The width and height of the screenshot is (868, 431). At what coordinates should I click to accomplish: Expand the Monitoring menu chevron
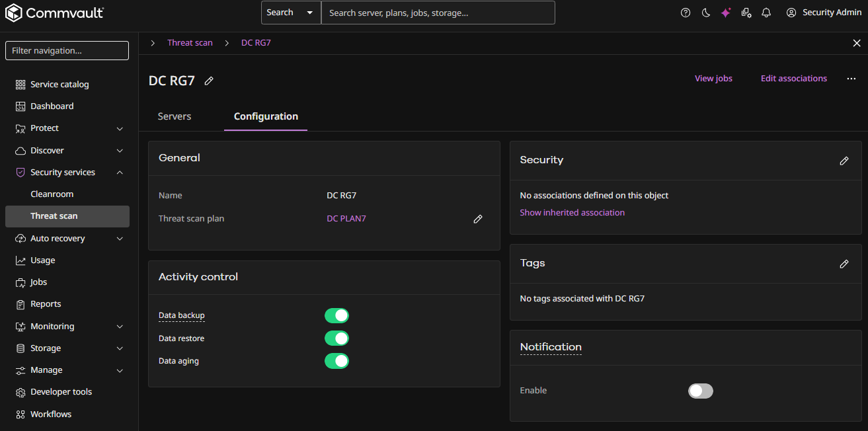120,327
